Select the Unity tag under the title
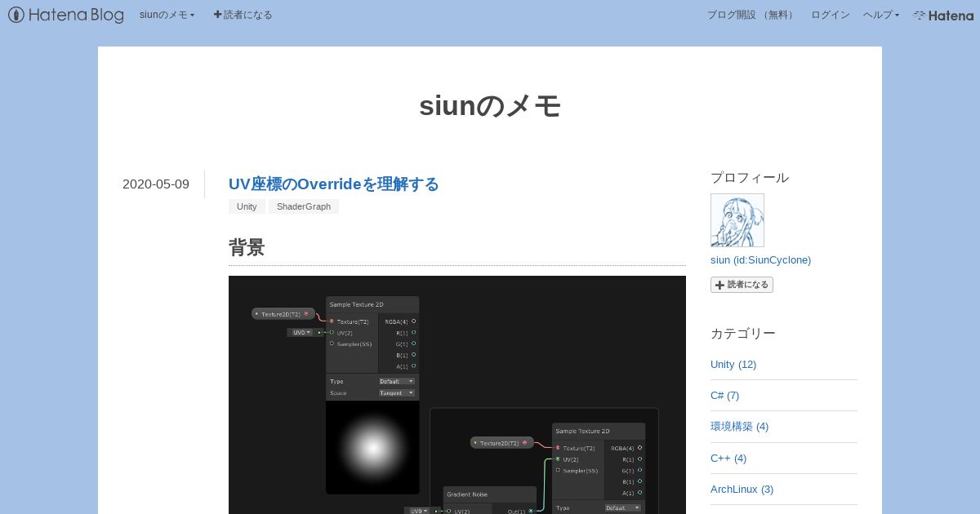Image resolution: width=980 pixels, height=514 pixels. point(247,206)
